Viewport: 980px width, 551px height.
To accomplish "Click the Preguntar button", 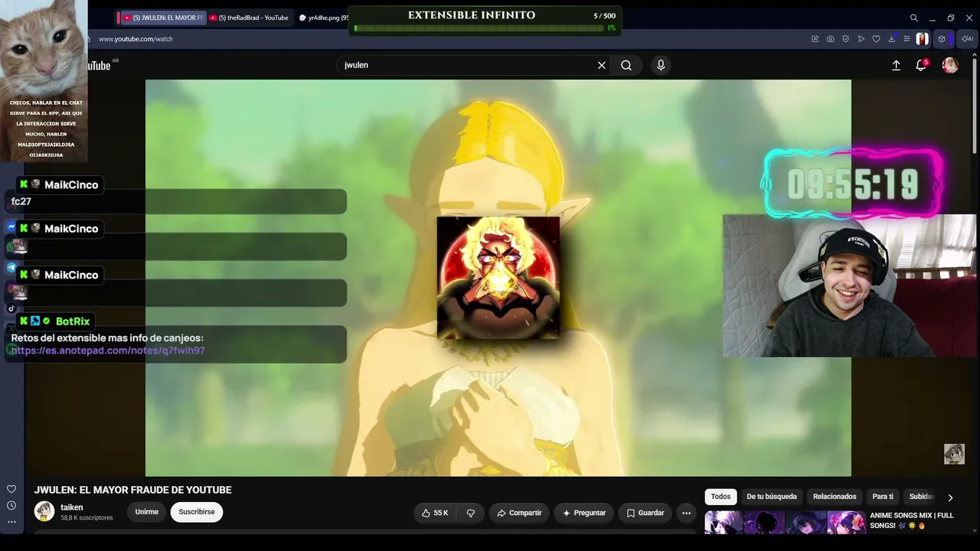I will click(584, 513).
